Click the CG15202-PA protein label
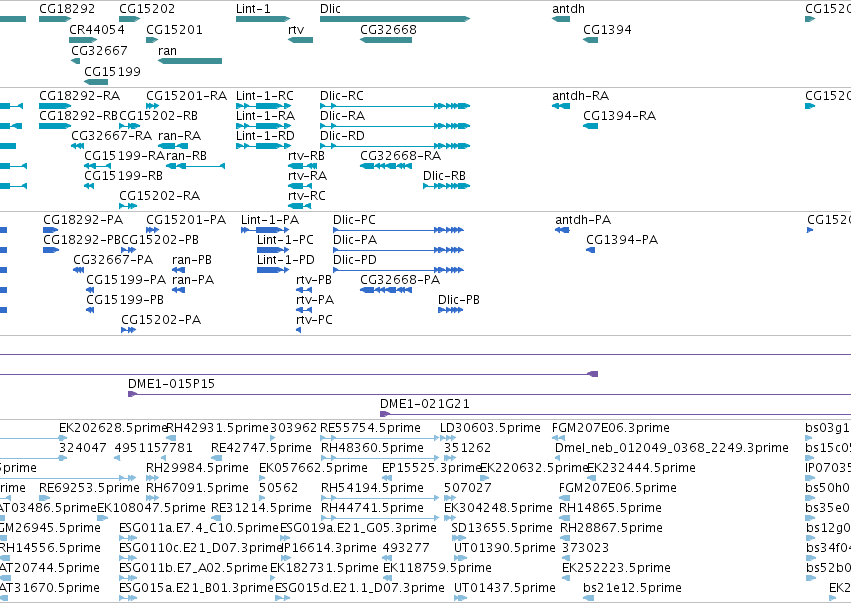Viewport: 851px width, 603px height. click(x=161, y=320)
